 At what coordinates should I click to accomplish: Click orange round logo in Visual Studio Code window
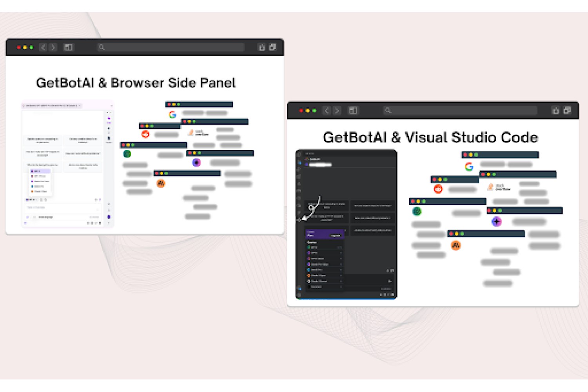tap(456, 245)
